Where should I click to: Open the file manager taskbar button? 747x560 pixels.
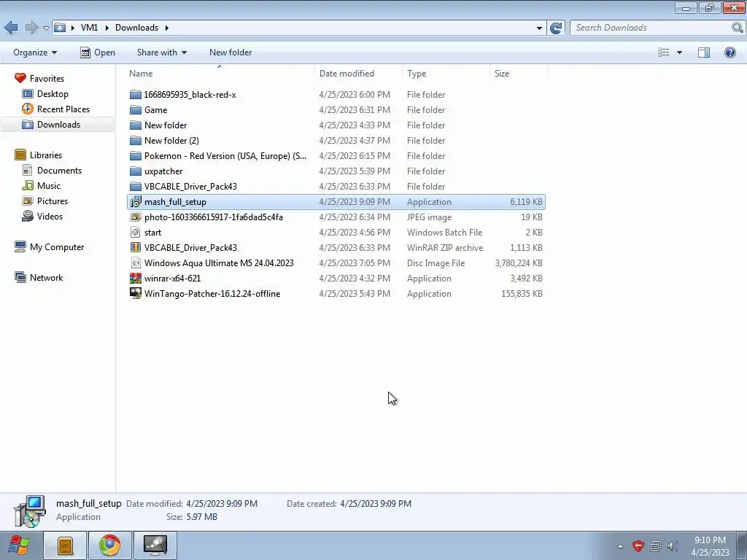click(65, 545)
